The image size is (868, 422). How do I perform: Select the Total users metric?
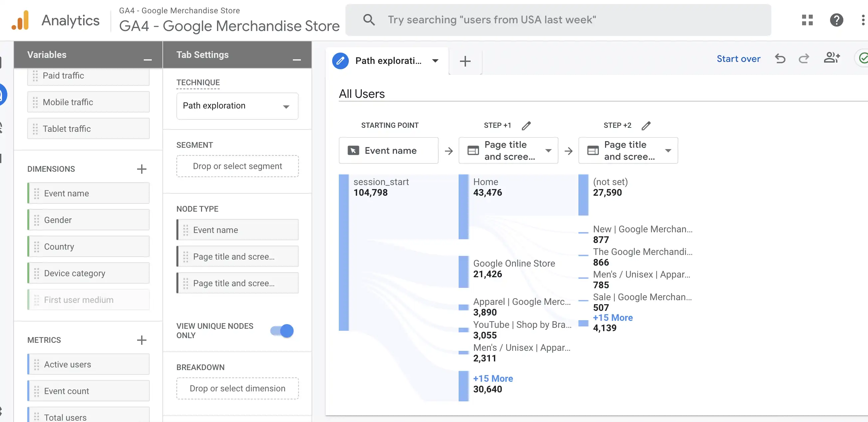pos(88,415)
